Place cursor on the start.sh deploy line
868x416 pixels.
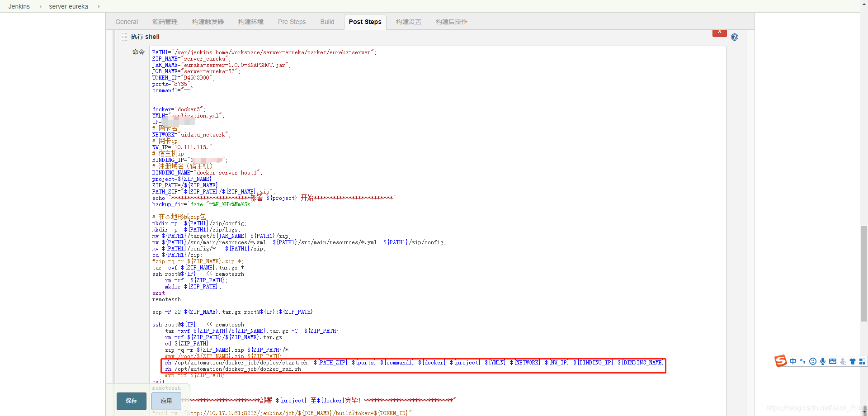pos(414,363)
